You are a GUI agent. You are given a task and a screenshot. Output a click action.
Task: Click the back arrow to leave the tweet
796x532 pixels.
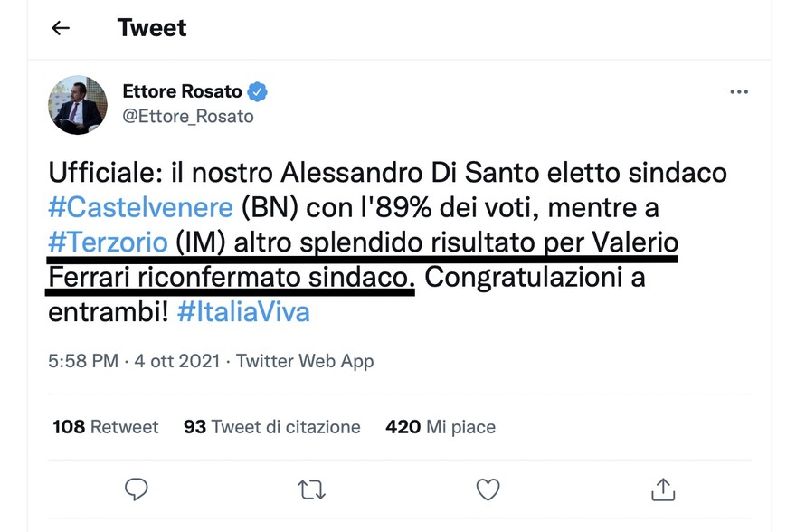pos(60,28)
